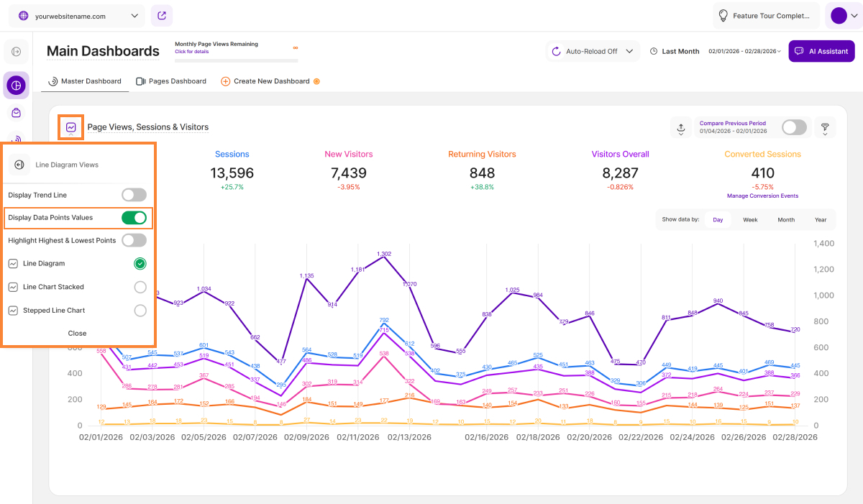Expand the left sidebar arrow icon
Screen dimensions: 863x504
tap(16, 52)
